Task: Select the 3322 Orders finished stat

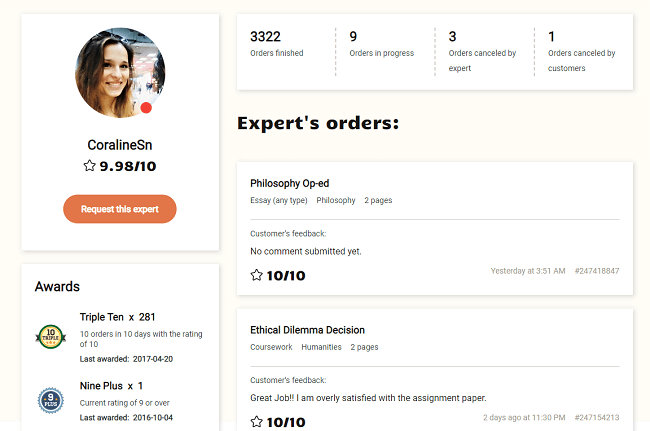Action: pos(276,44)
